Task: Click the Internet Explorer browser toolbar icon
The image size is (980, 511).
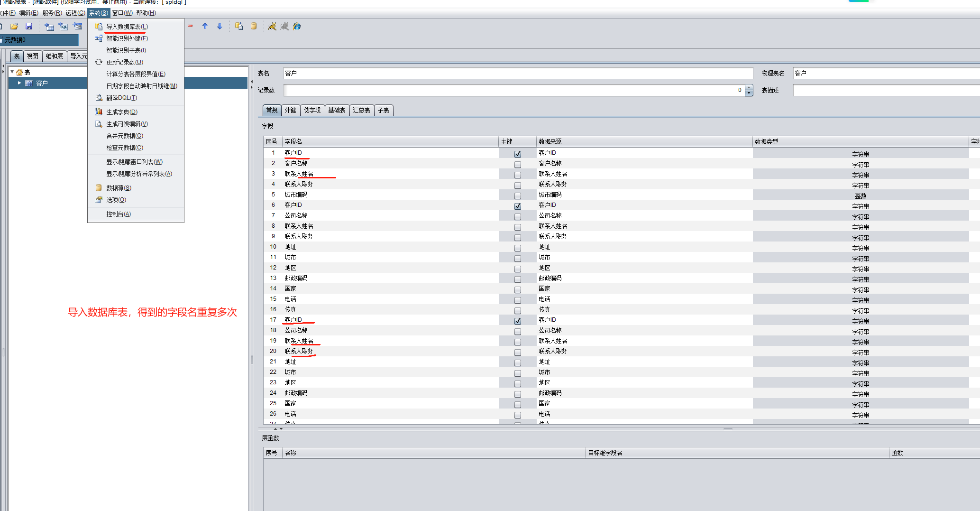Action: point(297,27)
